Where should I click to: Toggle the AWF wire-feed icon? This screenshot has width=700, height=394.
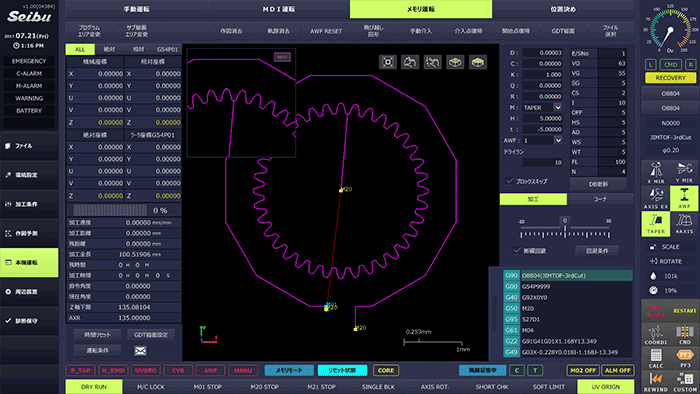tap(684, 198)
